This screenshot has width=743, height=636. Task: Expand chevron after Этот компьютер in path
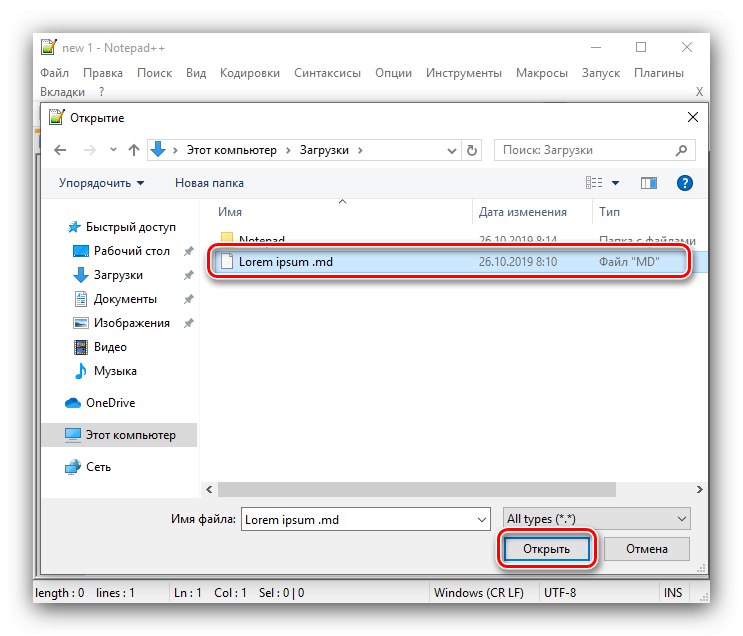(x=288, y=150)
